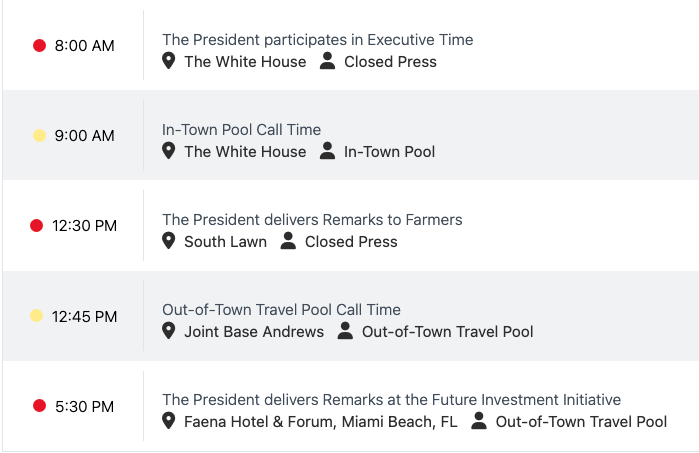Open the 'In-Town Pool Call Time' event

point(241,130)
